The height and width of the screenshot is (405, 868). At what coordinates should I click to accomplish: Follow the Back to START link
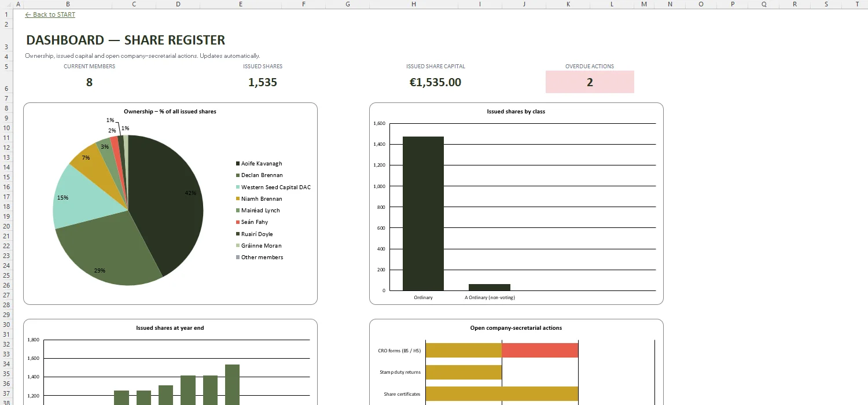click(50, 14)
